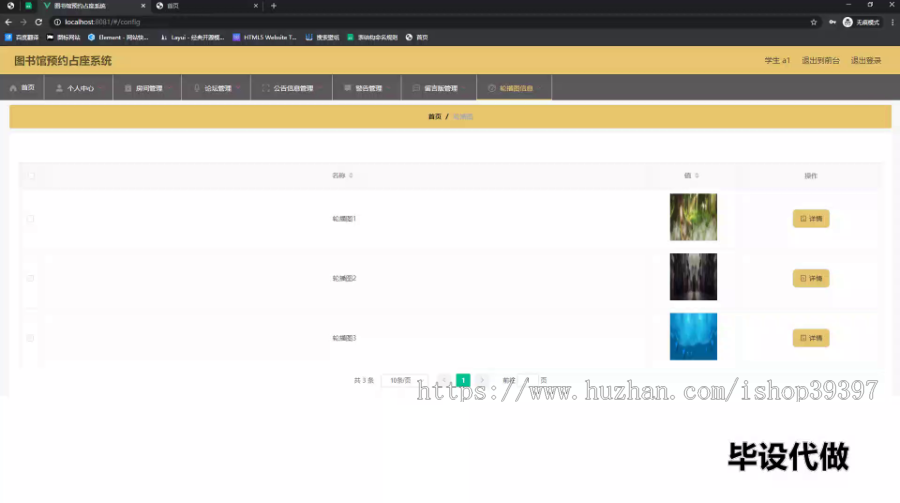Expand the 房间管理 dropdown arrow

coord(169,88)
